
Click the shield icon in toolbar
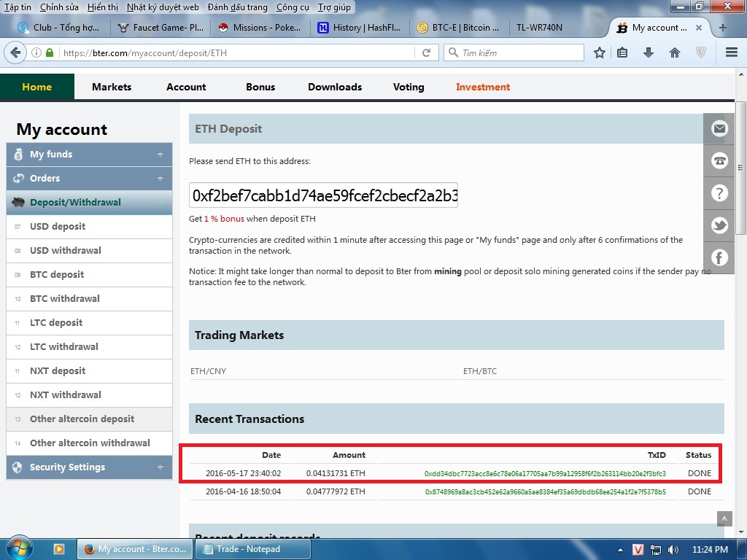pos(701,52)
